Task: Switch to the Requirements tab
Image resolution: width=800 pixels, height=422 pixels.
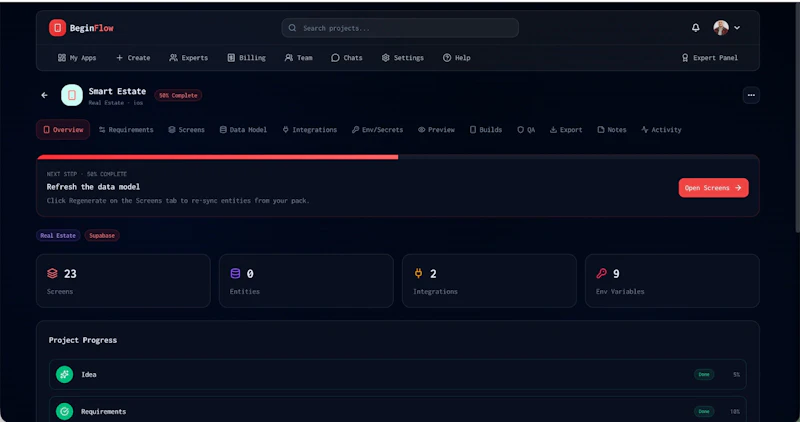Action: [126, 130]
